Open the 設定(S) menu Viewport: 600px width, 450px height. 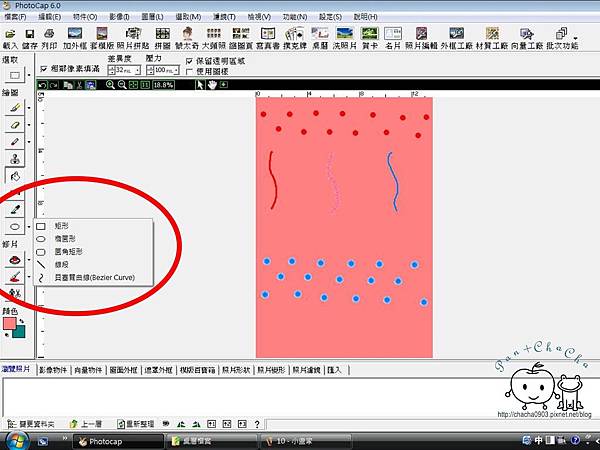(330, 17)
